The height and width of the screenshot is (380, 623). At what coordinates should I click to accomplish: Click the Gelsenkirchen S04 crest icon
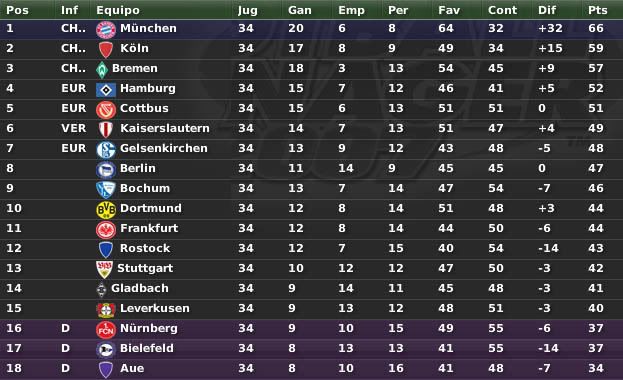point(106,149)
